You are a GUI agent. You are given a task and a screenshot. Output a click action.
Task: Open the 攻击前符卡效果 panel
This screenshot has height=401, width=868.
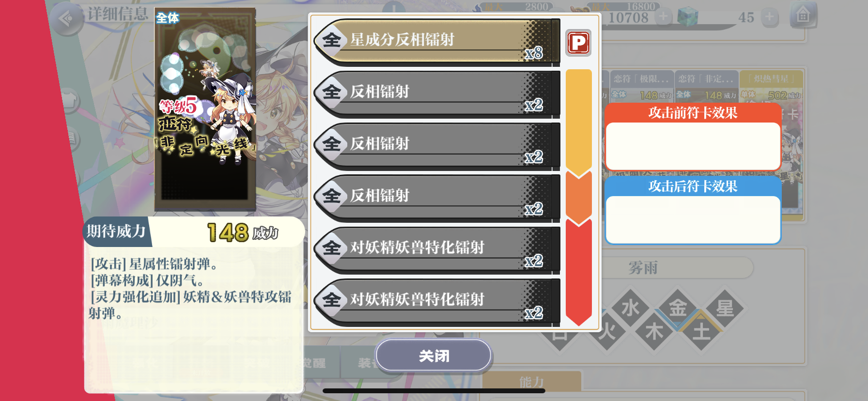click(x=693, y=137)
